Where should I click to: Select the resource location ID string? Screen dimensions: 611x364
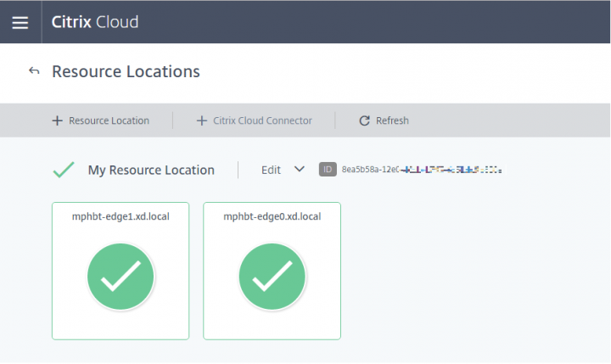[x=421, y=170]
